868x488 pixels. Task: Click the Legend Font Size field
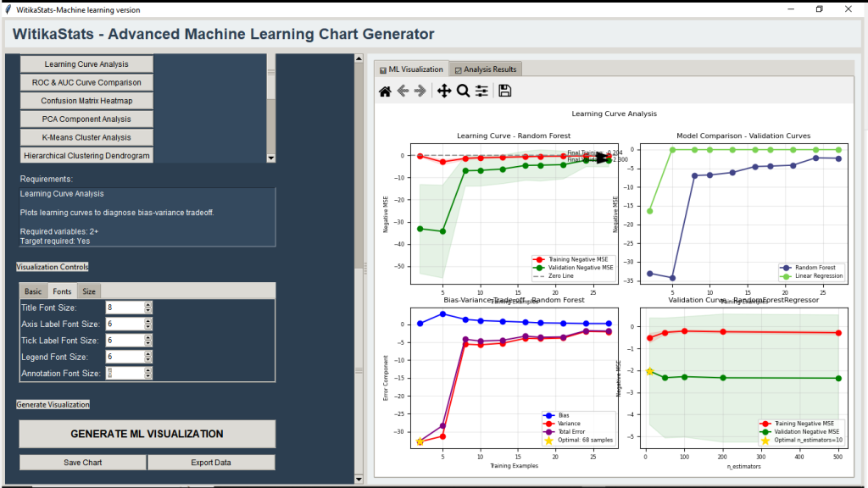coord(125,357)
